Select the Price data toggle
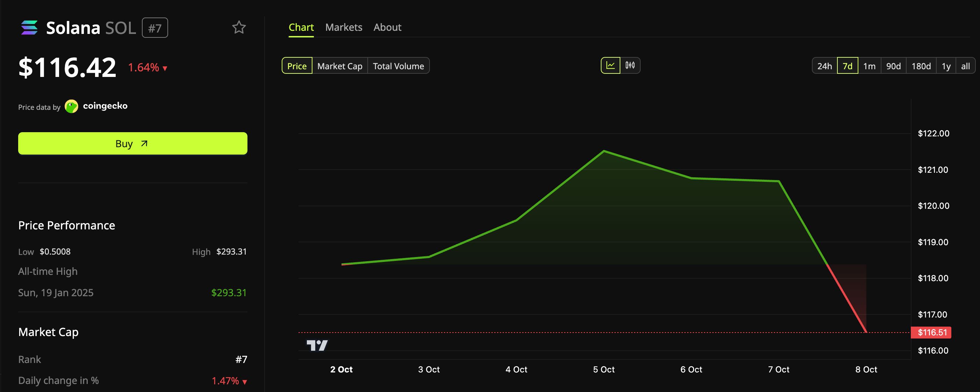 pyautogui.click(x=297, y=66)
